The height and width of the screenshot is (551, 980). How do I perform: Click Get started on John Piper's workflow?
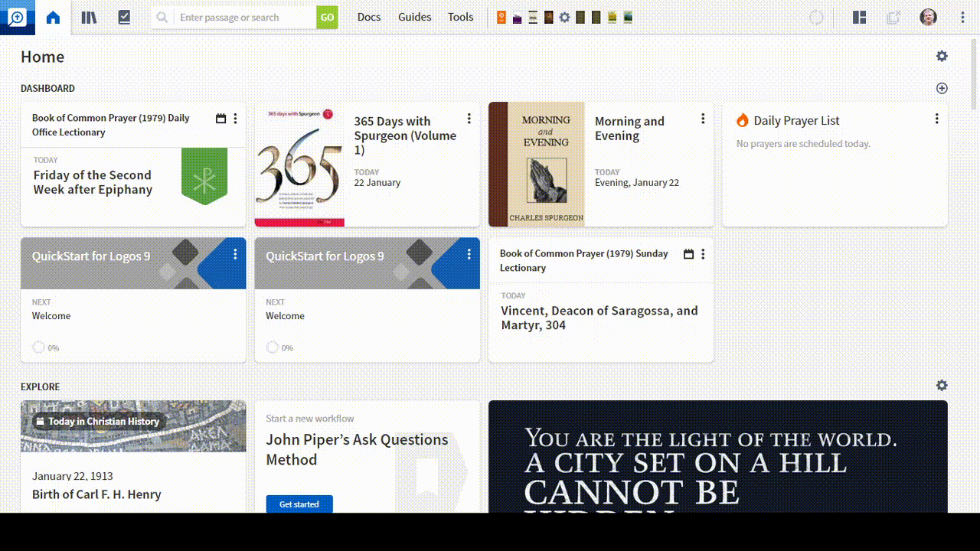click(299, 504)
